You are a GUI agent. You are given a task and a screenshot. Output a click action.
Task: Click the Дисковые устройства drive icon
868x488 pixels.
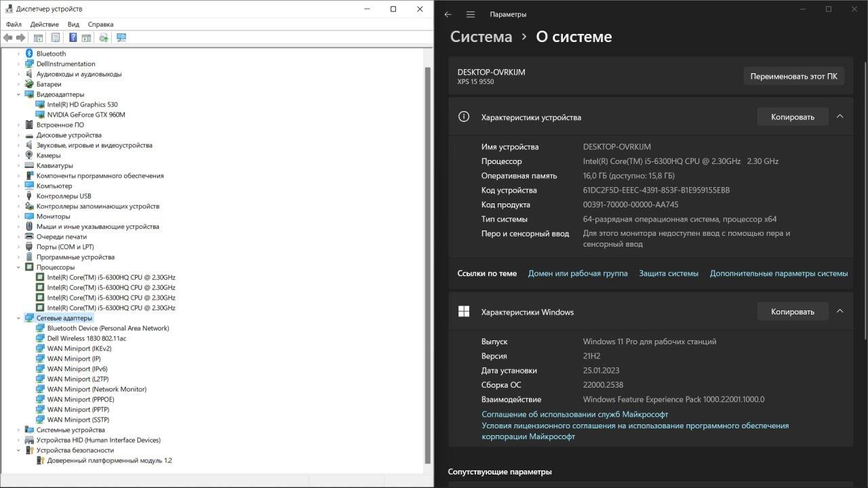[x=29, y=135]
